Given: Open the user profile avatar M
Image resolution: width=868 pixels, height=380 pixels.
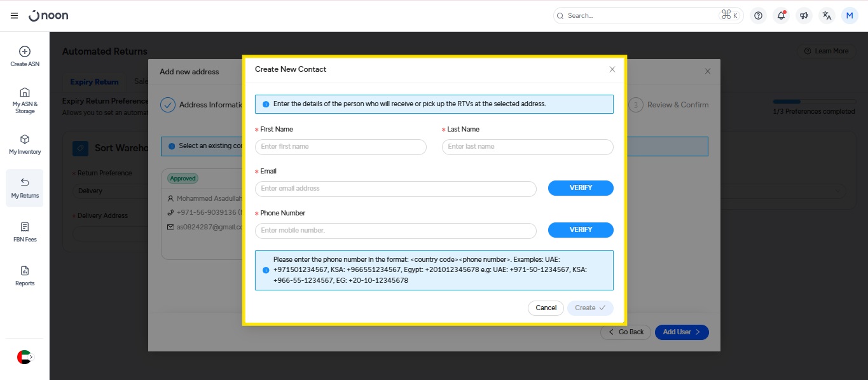Looking at the screenshot, I should (x=850, y=16).
